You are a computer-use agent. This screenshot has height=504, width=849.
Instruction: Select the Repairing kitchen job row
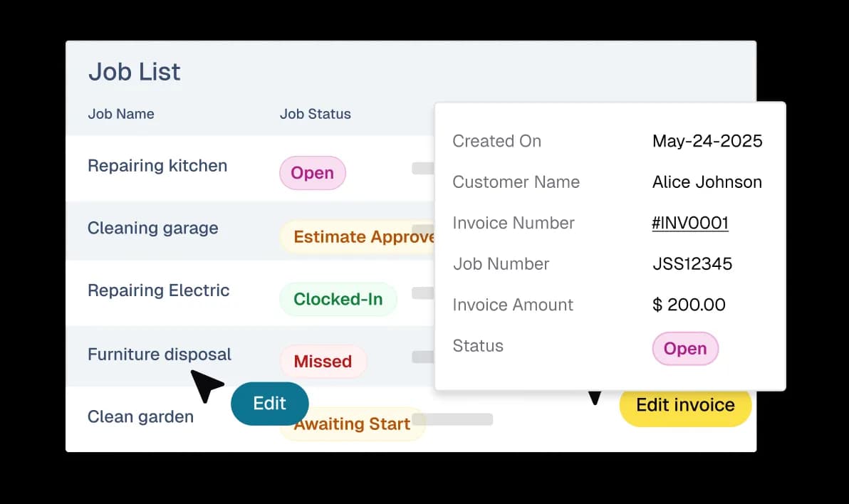[157, 166]
